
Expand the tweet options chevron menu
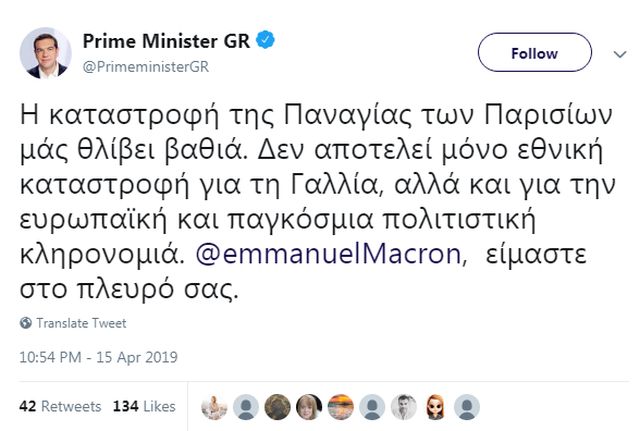[614, 54]
